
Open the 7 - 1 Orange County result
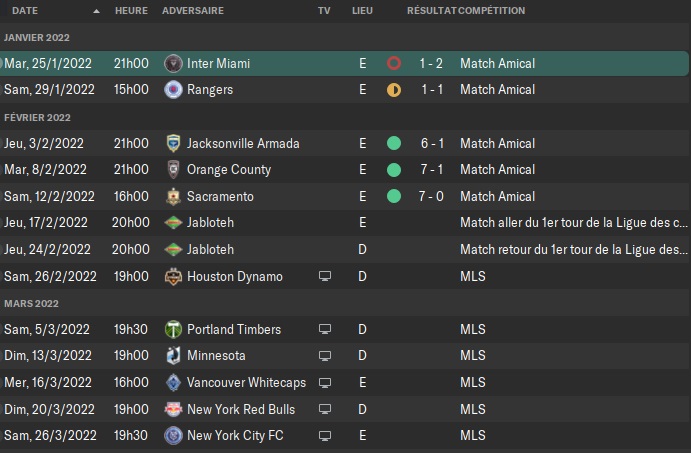pos(432,170)
